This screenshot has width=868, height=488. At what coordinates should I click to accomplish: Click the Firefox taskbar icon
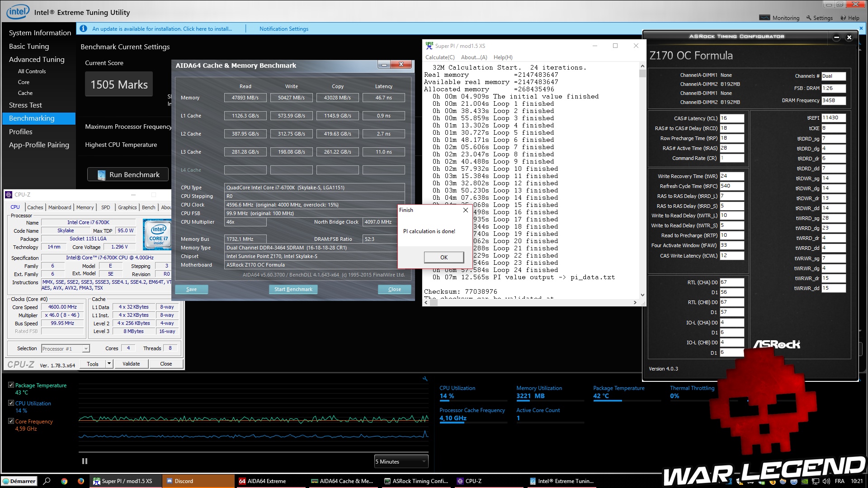81,481
